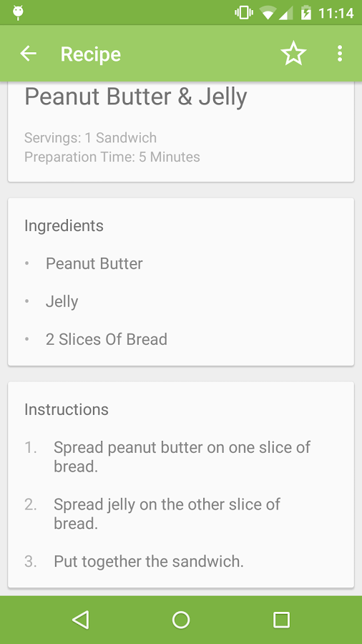Tap the Peanut Butter & Jelly heading
This screenshot has height=644, width=362.
[136, 97]
